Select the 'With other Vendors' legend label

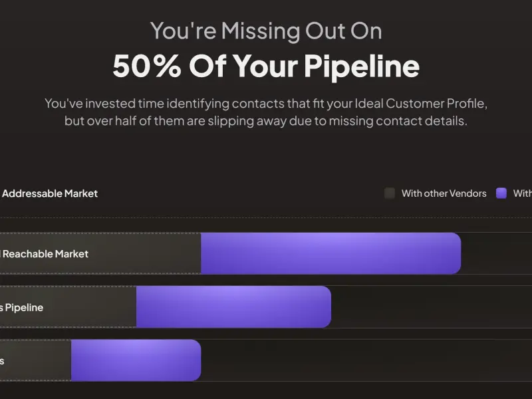pyautogui.click(x=444, y=194)
